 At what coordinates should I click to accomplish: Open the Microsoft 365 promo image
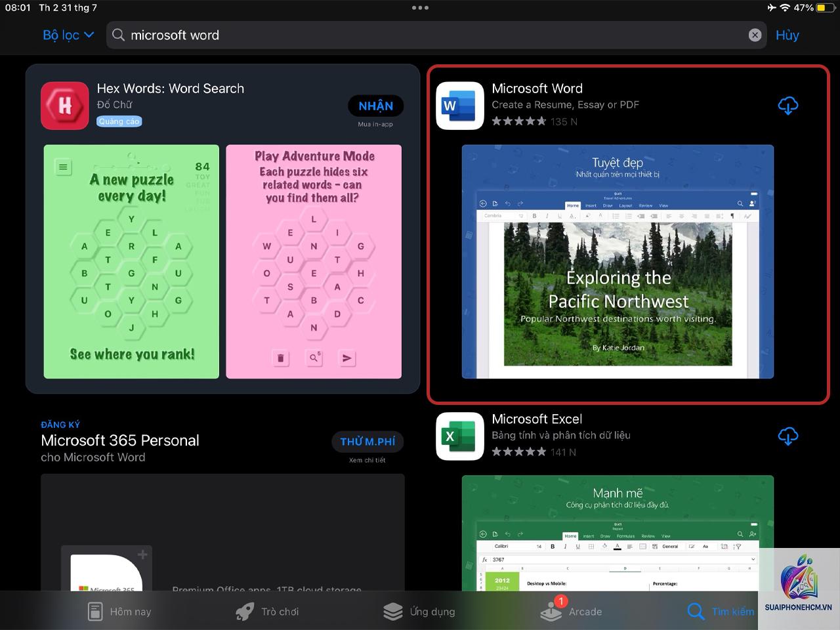pos(222,532)
